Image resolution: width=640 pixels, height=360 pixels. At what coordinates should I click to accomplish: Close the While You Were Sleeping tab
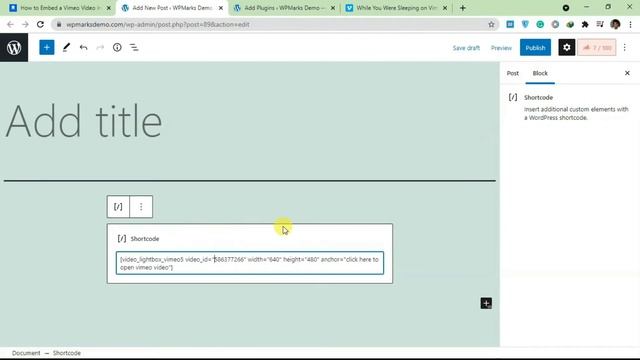coord(445,8)
